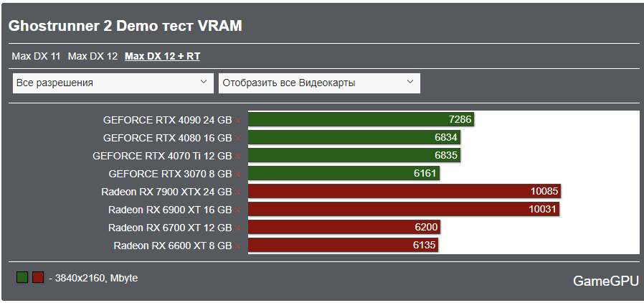644x303 pixels.
Task: Switch to Max DX 11 tab
Action: coord(36,56)
